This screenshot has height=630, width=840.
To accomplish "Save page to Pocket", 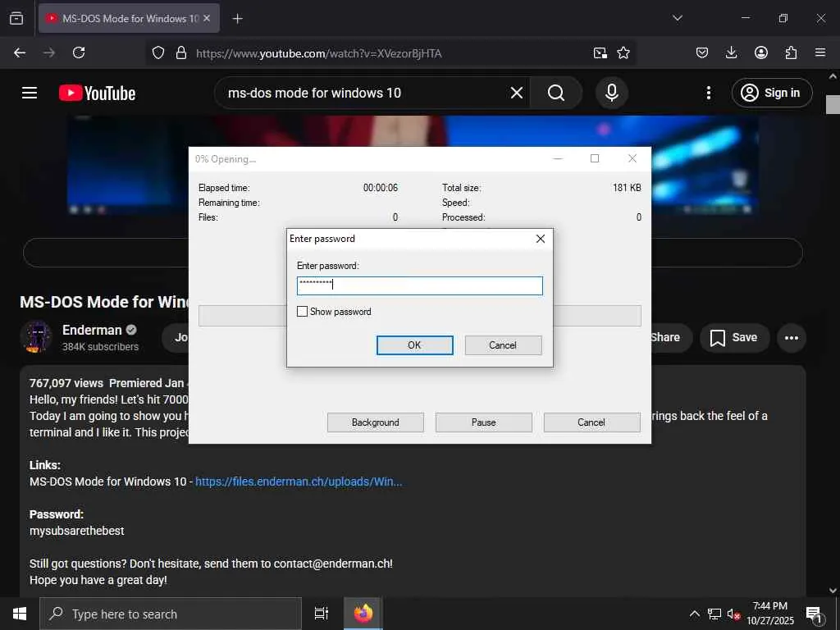I will coord(702,52).
